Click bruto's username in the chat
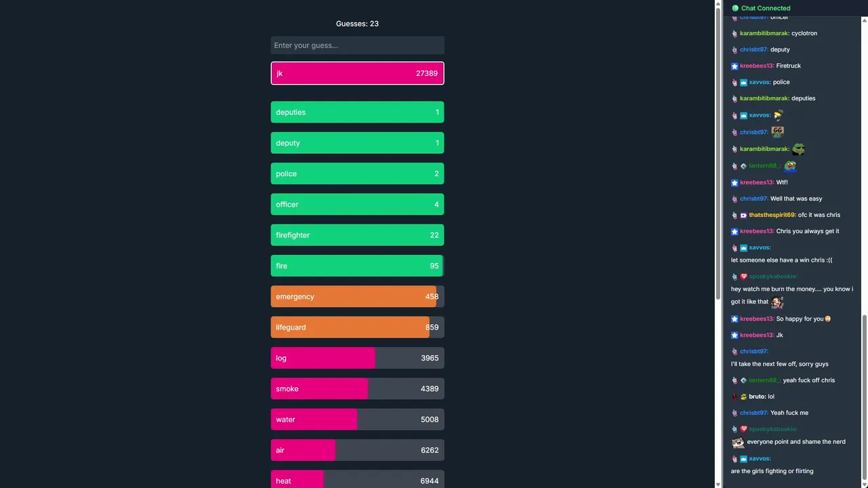The height and width of the screenshot is (488, 868). (756, 396)
